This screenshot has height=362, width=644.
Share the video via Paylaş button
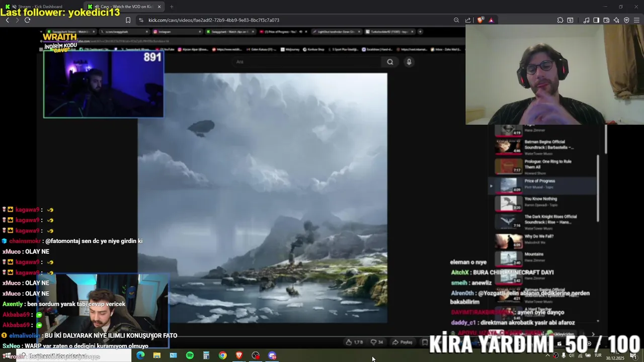tap(403, 342)
